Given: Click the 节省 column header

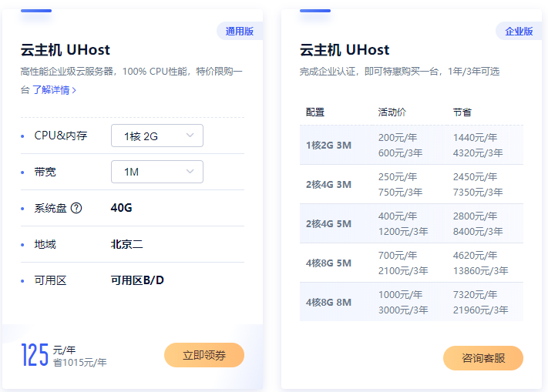Looking at the screenshot, I should click(462, 112).
